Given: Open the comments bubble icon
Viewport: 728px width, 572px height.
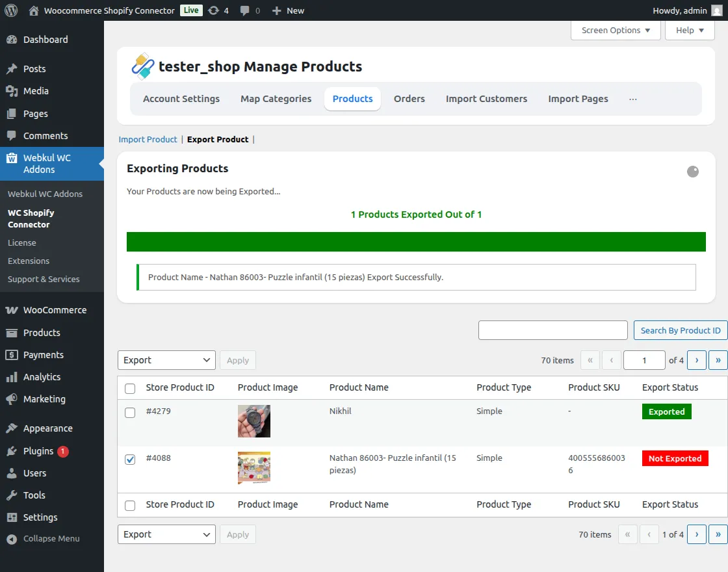Looking at the screenshot, I should click(x=244, y=10).
